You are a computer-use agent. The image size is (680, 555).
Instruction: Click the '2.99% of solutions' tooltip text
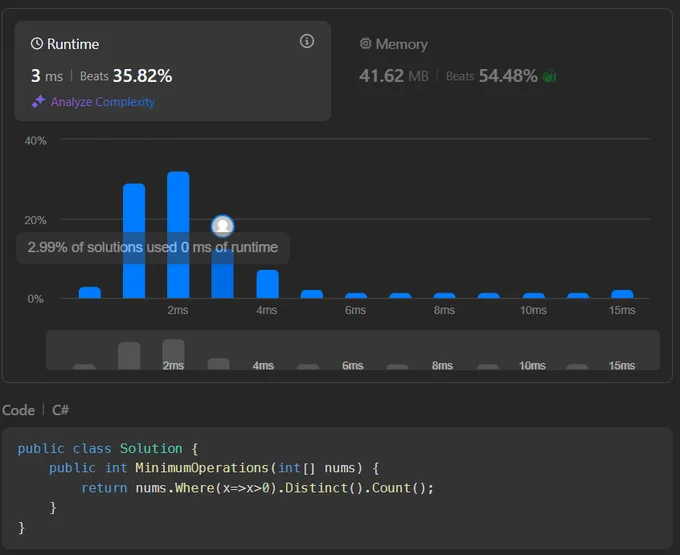153,248
